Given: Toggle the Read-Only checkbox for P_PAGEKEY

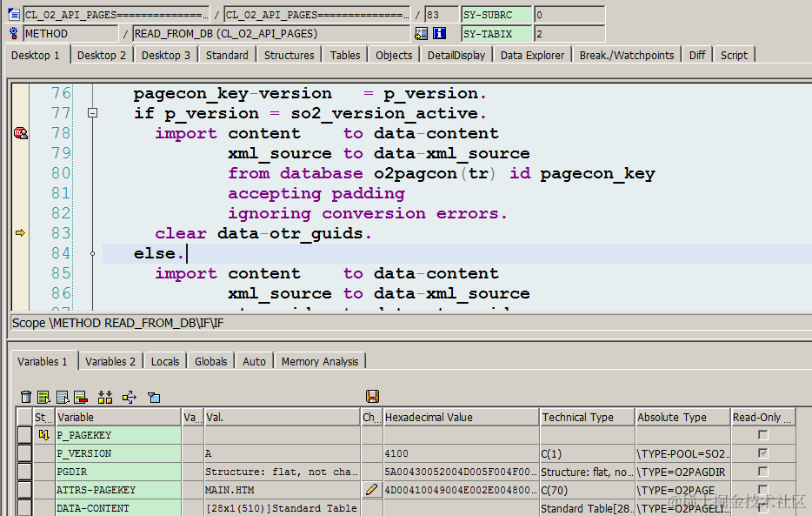Looking at the screenshot, I should pos(762,435).
